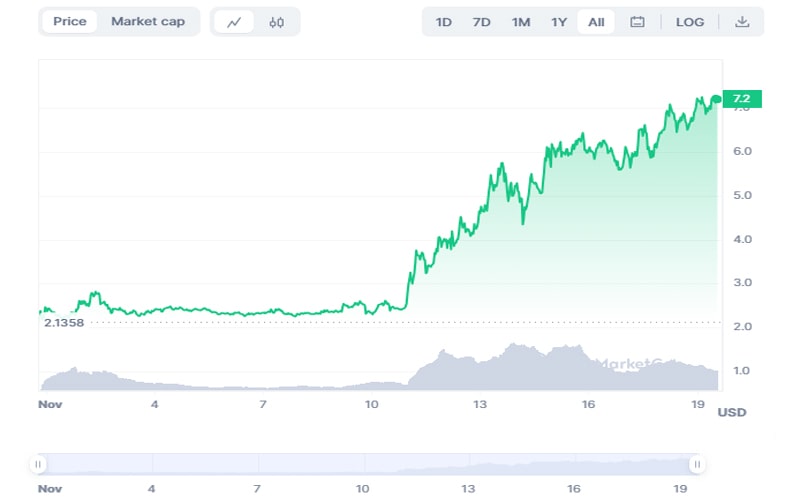Click the current price 7.2 label
This screenshot has height=500, width=800.
click(x=742, y=98)
